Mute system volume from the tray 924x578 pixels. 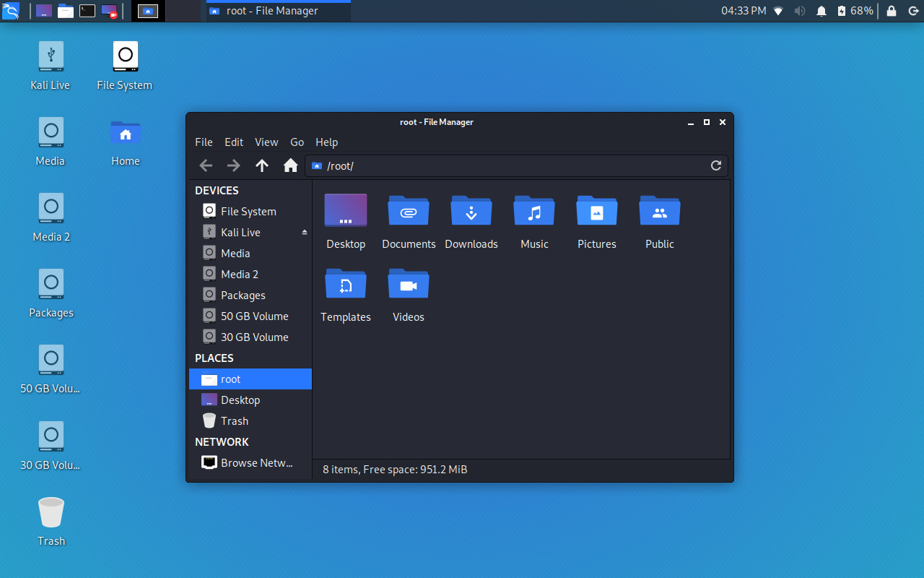click(800, 11)
